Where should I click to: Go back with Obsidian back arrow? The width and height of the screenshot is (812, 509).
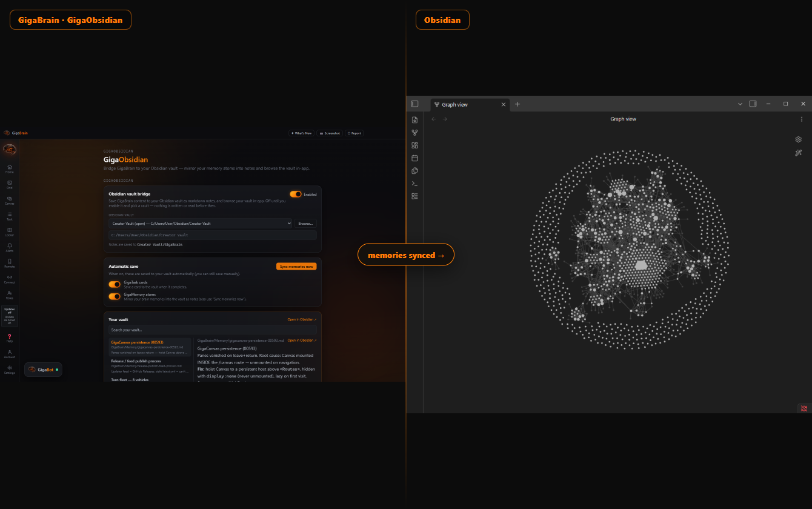433,119
